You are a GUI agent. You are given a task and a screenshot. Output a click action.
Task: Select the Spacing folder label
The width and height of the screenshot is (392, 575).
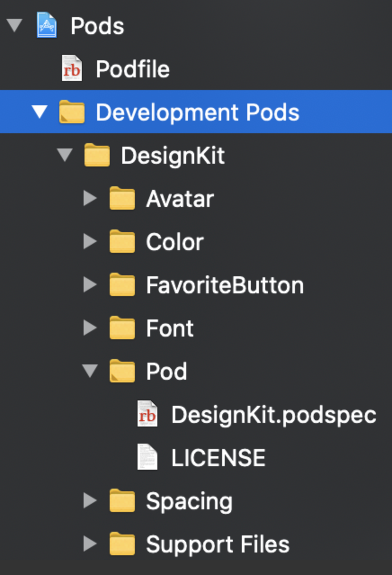click(x=189, y=501)
